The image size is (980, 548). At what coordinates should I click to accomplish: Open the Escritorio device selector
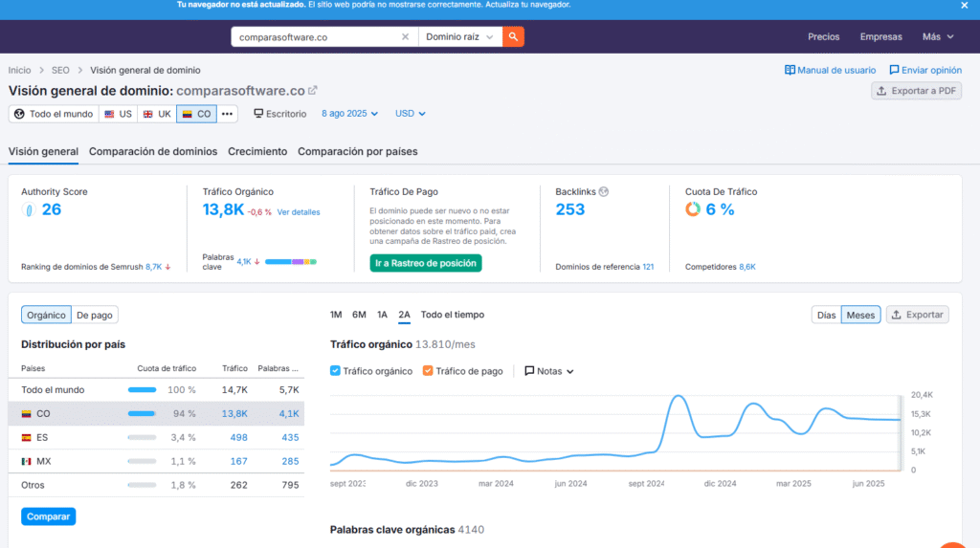coord(280,114)
